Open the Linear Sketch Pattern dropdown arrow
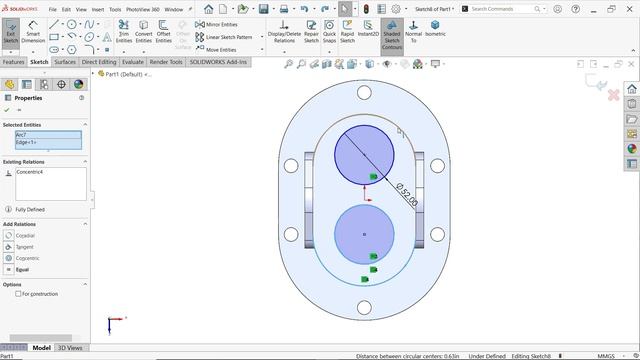This screenshot has width=640, height=360. click(x=262, y=37)
